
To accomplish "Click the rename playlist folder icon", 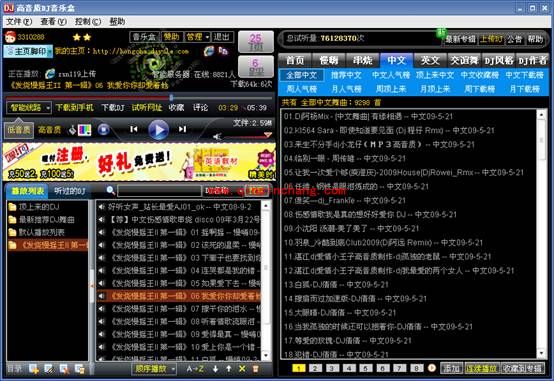I will (x=49, y=369).
